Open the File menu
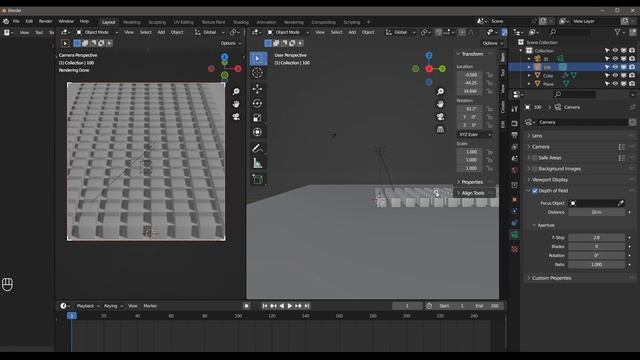640x360 pixels. point(16,21)
